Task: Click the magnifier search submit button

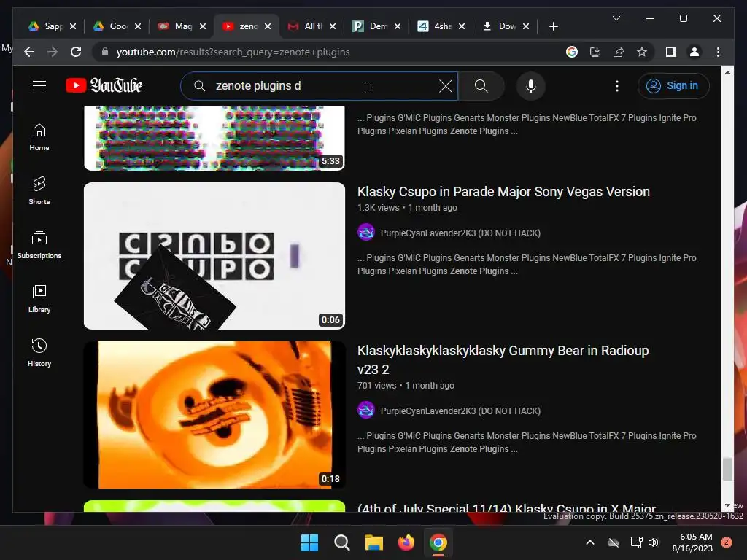Action: 481,86
